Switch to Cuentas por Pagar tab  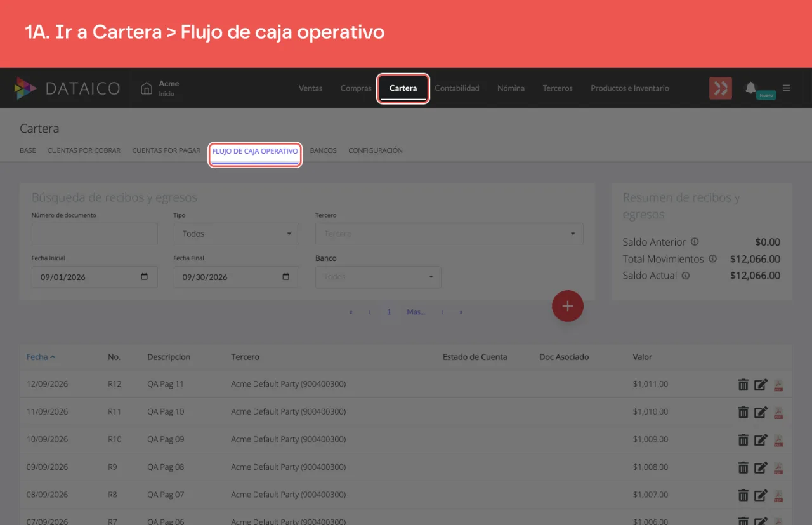tap(166, 151)
